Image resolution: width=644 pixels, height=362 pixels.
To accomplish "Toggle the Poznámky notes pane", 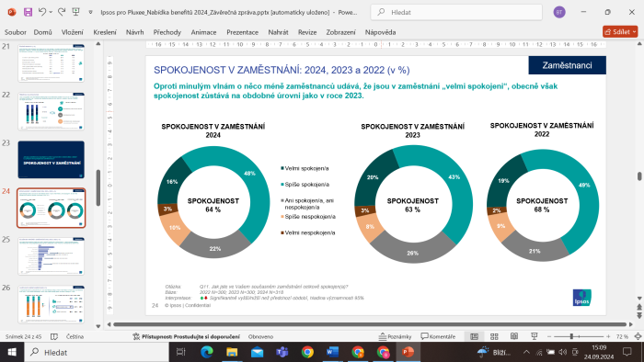I will [395, 336].
